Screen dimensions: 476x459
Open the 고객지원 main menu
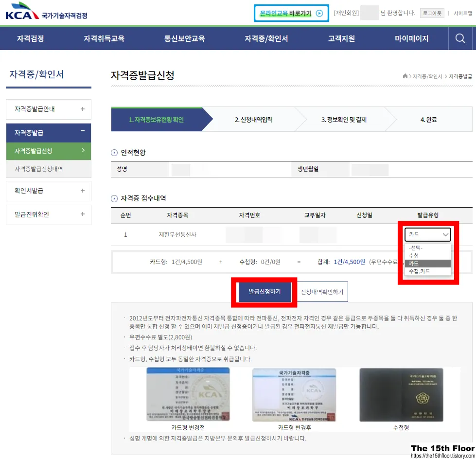coord(341,38)
